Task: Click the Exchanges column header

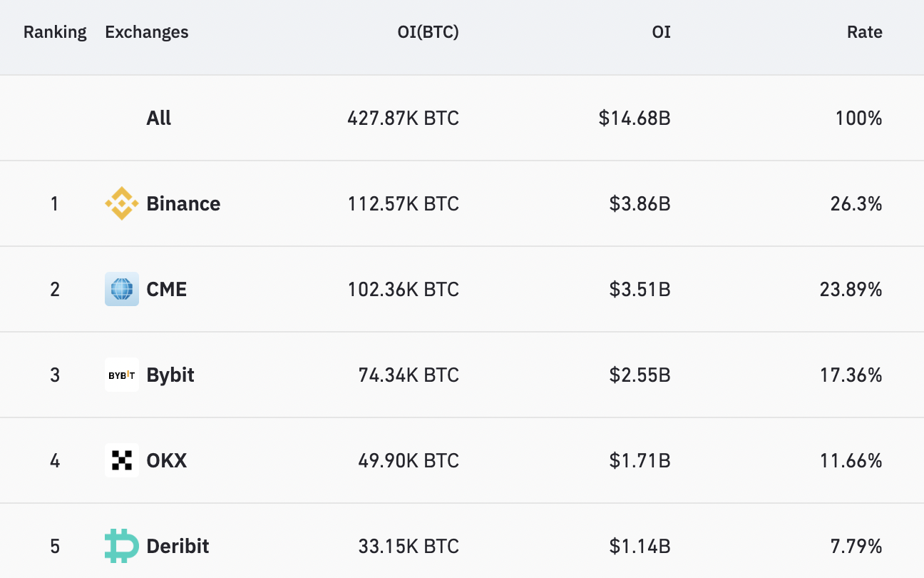Action: (x=146, y=32)
